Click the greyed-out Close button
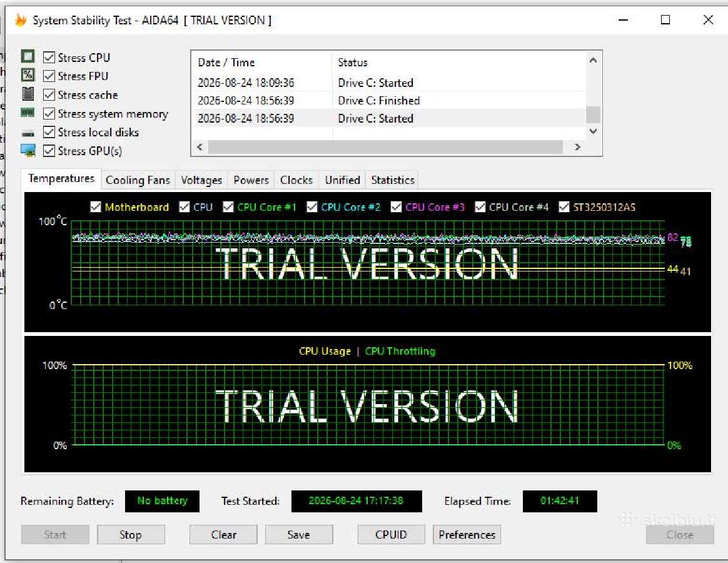Viewport: 728px width, 563px height. click(680, 535)
